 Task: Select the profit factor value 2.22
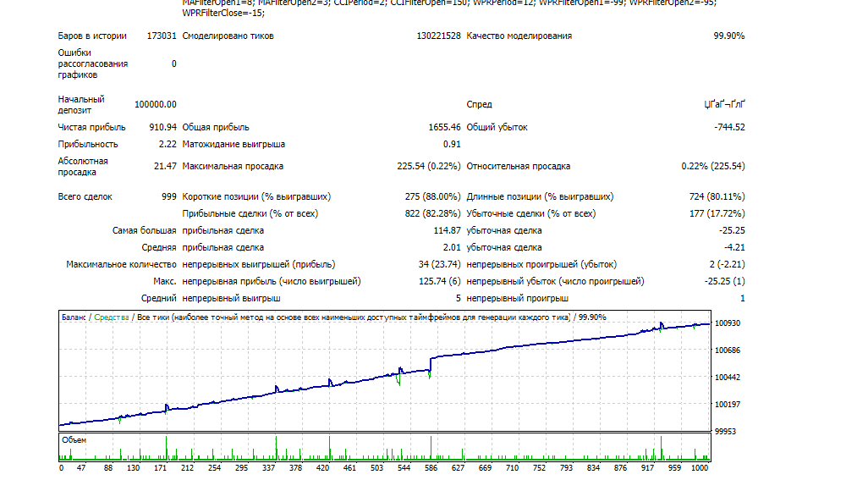(x=168, y=145)
